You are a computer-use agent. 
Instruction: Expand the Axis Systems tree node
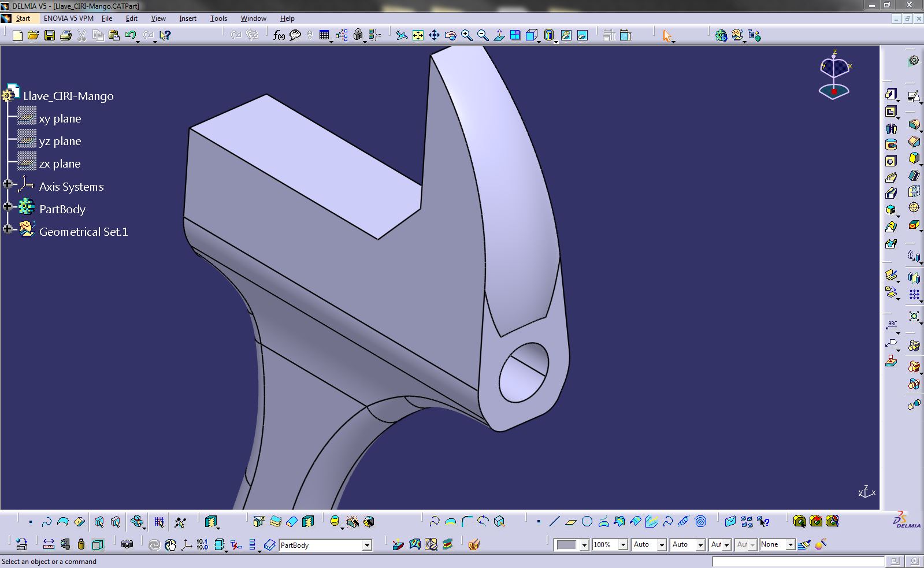pos(8,184)
